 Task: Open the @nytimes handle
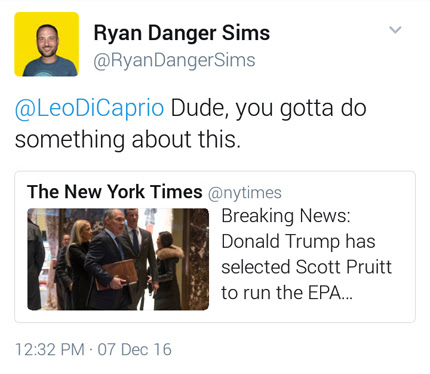coord(245,193)
